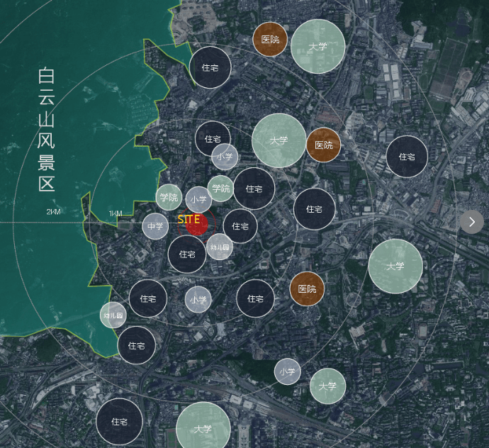Select the 小学 marker beside the bottom-right 大学
The image size is (489, 448).
pos(287,371)
